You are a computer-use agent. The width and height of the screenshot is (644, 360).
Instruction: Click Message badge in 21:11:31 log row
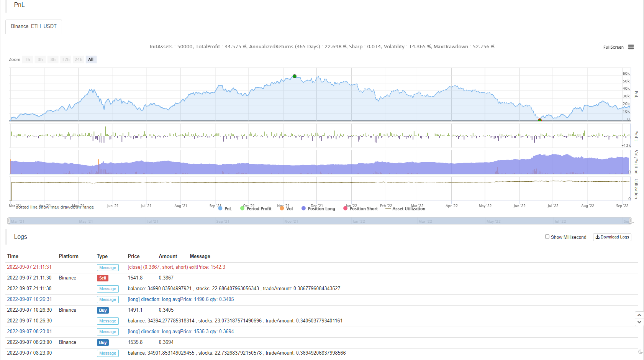pos(108,268)
